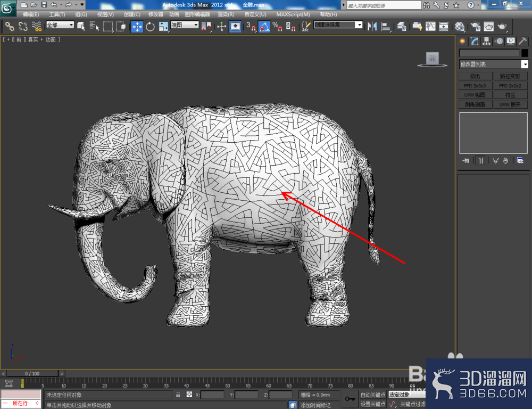This screenshot has height=409, width=532.
Task: Open the selection filter 全部 dropdown
Action: [60, 25]
